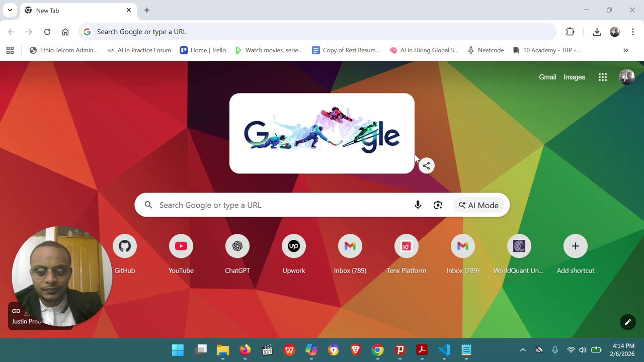Viewport: 644px width, 362px height.
Task: Open WPS Office from the taskbar
Action: [x=289, y=350]
